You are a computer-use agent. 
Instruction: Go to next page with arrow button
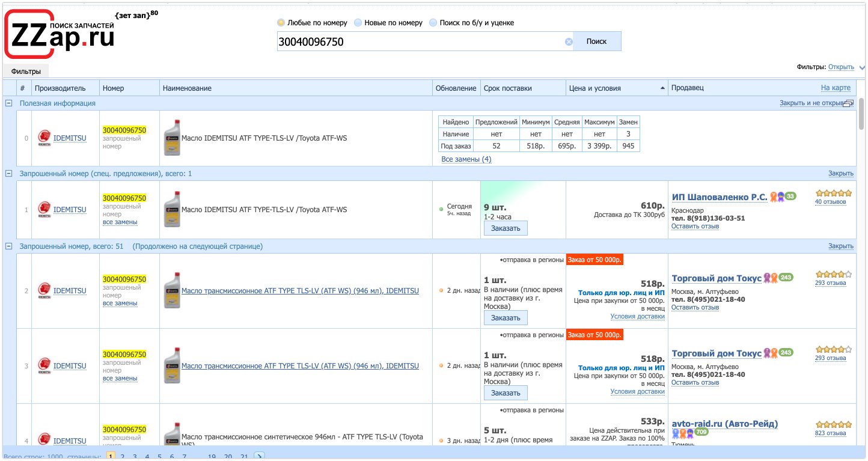259,457
